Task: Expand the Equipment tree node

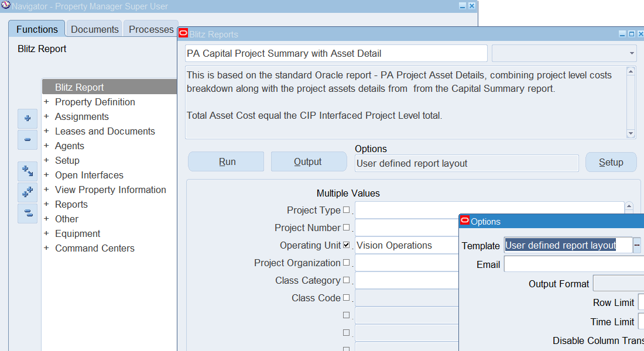Action: [46, 233]
